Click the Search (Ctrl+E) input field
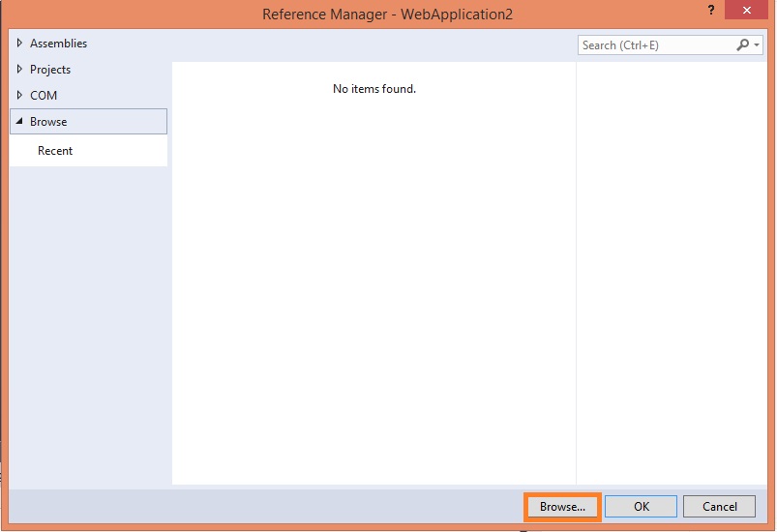777x532 pixels. click(656, 44)
